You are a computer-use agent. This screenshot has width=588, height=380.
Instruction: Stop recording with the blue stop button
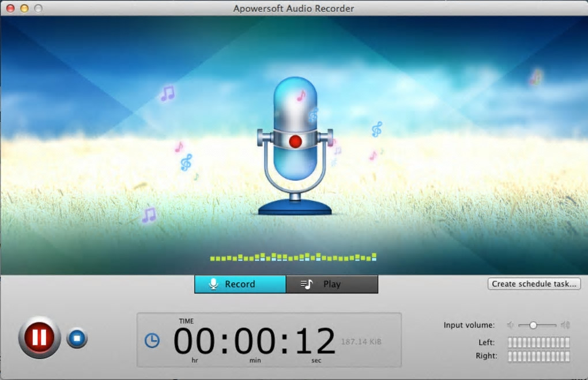77,338
